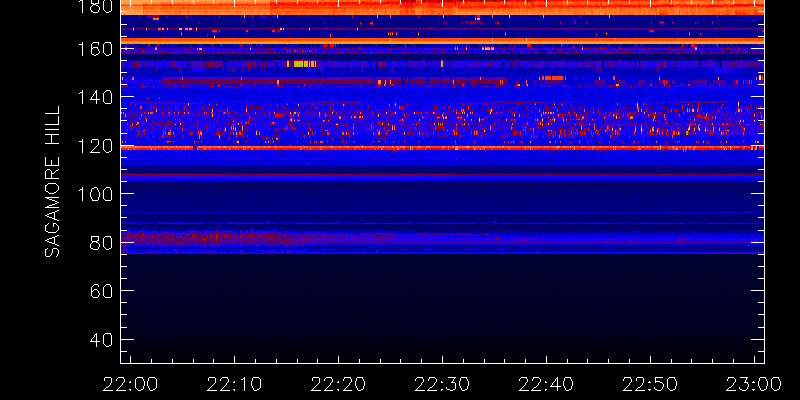Image resolution: width=800 pixels, height=400 pixels.
Task: Click the 22:40 time axis label
Action: click(x=546, y=385)
